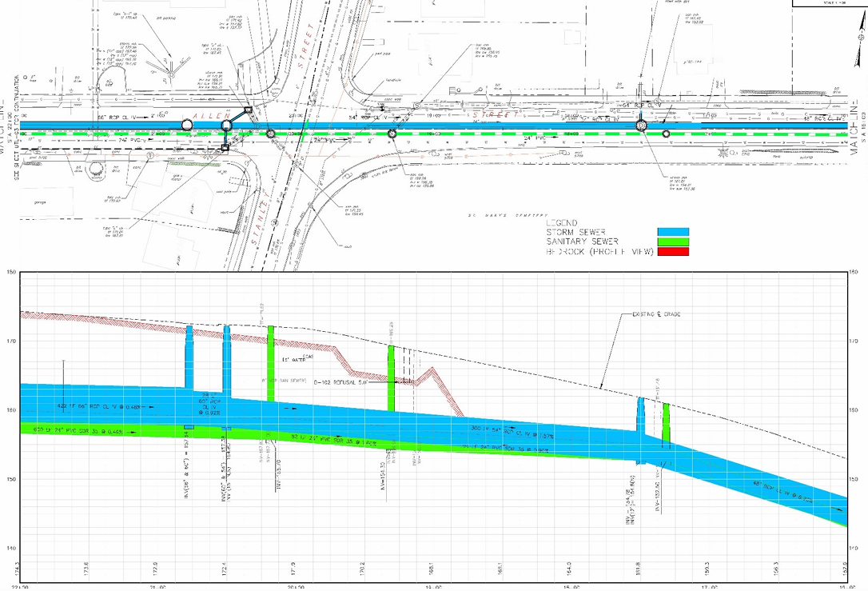The height and width of the screenshot is (591, 868).
Task: Click the red Bedrock legend swatch
Action: pos(672,251)
